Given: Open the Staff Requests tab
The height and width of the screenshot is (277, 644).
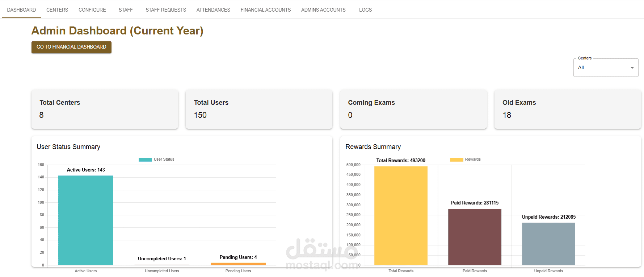Looking at the screenshot, I should 166,10.
